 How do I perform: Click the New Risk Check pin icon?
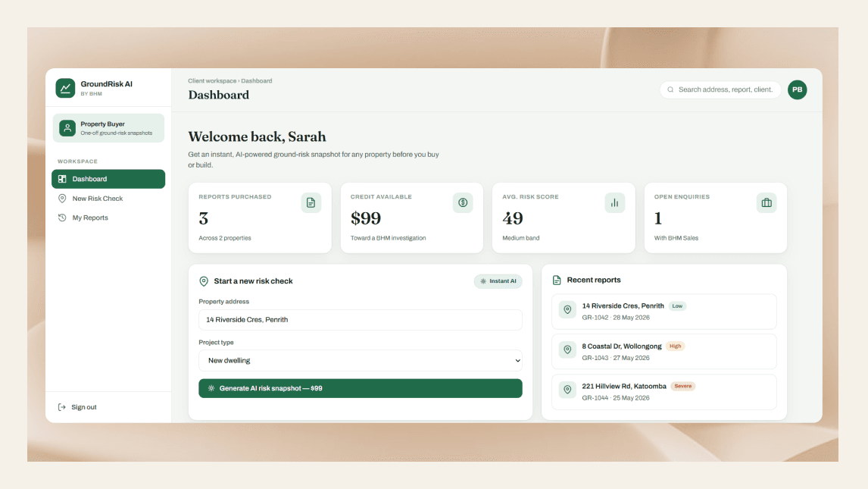(62, 199)
